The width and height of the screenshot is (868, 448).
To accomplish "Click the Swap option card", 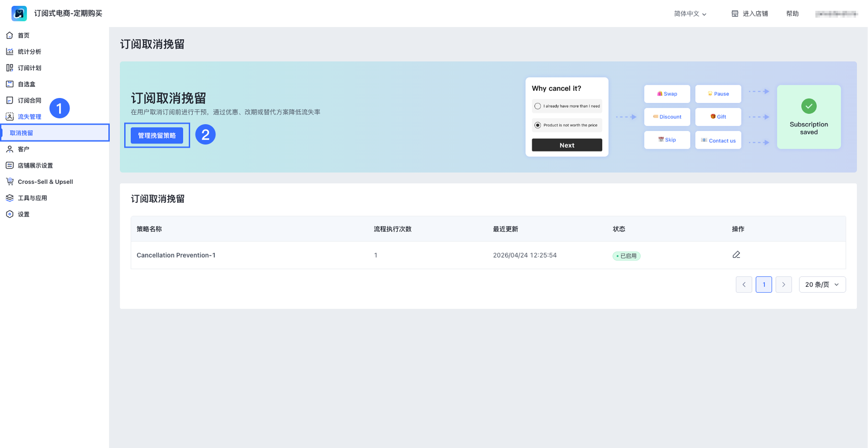I will coord(667,94).
